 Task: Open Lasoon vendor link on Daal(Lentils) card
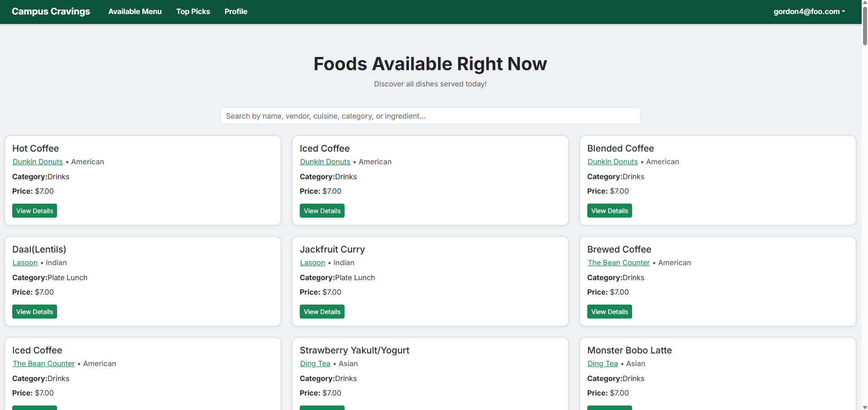click(25, 263)
